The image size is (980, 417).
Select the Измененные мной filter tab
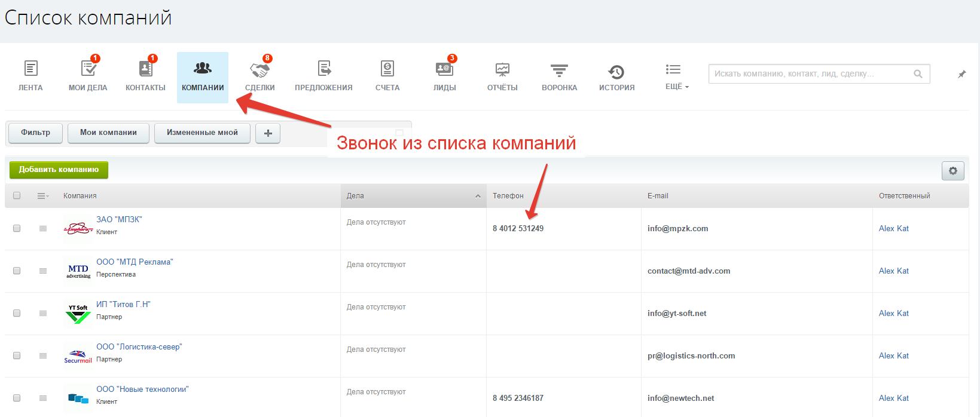click(x=202, y=133)
